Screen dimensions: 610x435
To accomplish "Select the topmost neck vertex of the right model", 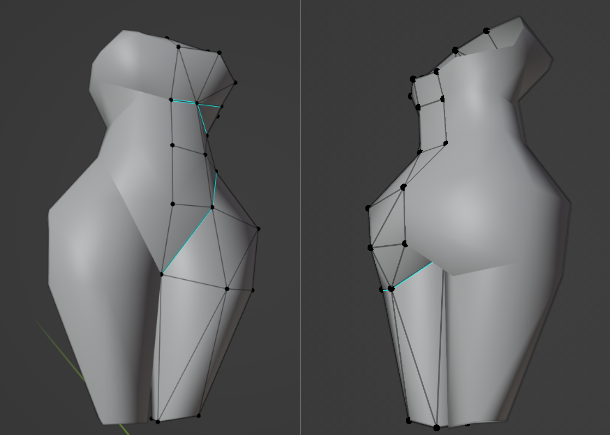I will point(486,31).
